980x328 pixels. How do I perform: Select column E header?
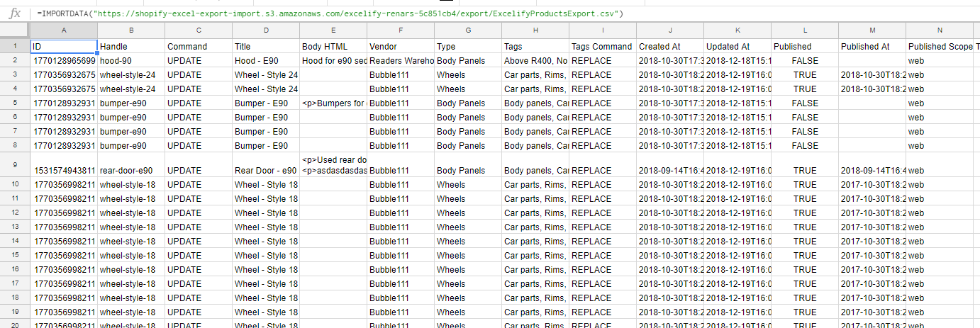(333, 30)
